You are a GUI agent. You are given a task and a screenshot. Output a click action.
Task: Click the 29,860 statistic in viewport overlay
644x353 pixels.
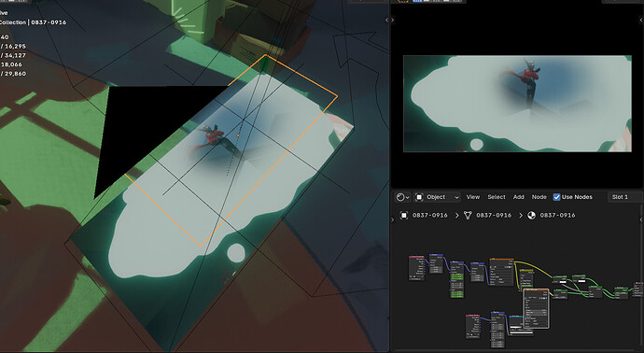coord(15,74)
